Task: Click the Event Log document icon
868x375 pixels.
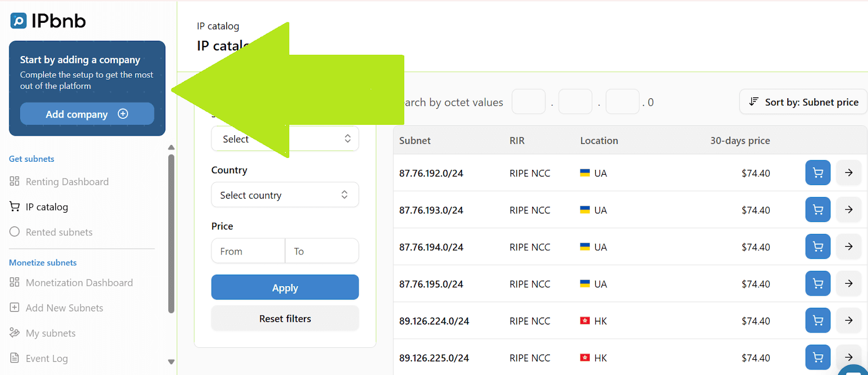Action: click(x=15, y=358)
